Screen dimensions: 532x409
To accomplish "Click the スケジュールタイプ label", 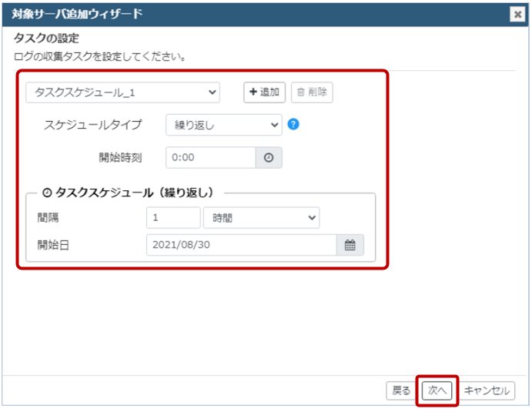I will coord(92,125).
